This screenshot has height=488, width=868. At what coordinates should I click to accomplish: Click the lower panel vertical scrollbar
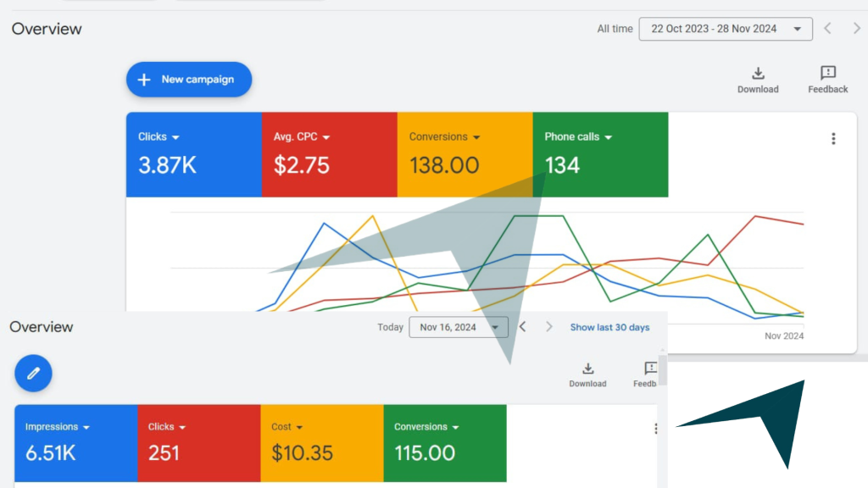point(662,371)
